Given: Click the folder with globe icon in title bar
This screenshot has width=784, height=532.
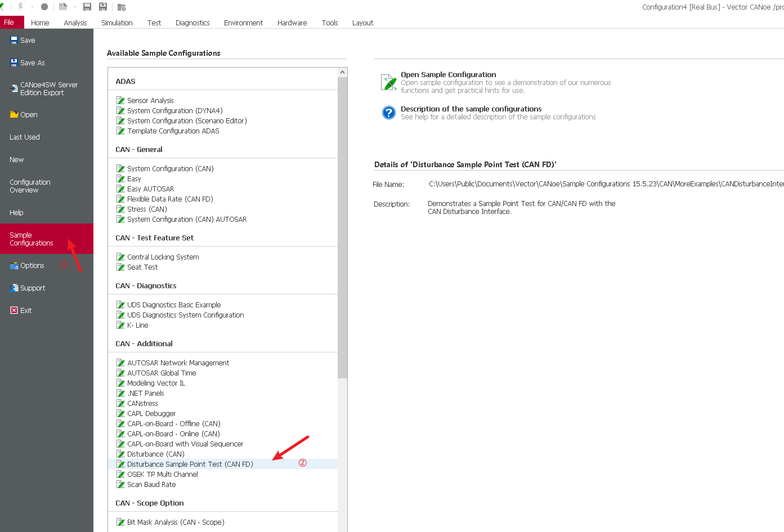Looking at the screenshot, I should coord(122,7).
